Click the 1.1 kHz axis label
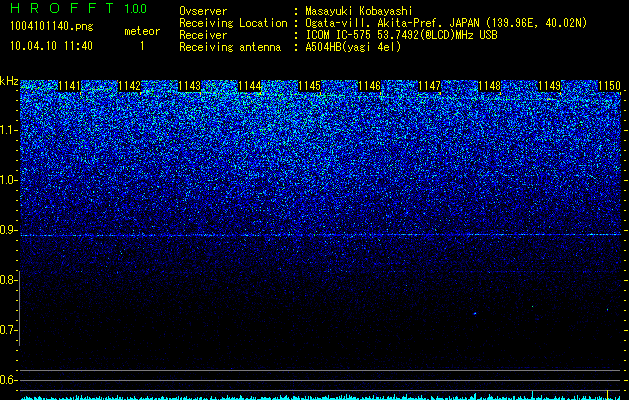629x400 pixels. pos(7,130)
